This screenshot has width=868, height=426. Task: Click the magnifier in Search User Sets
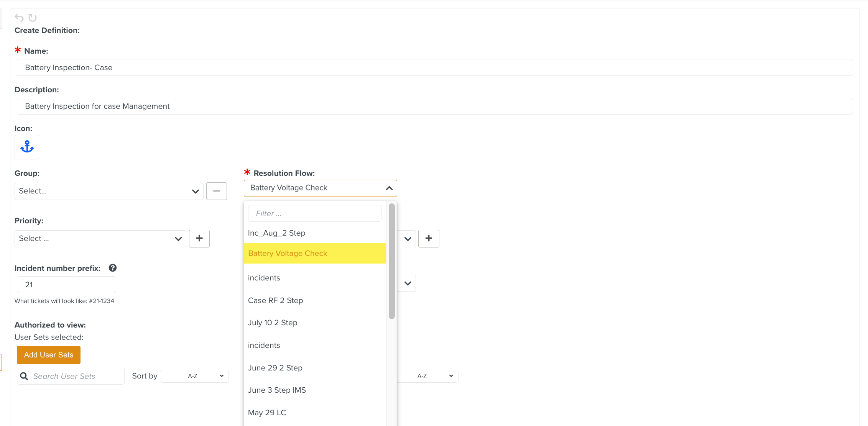24,376
